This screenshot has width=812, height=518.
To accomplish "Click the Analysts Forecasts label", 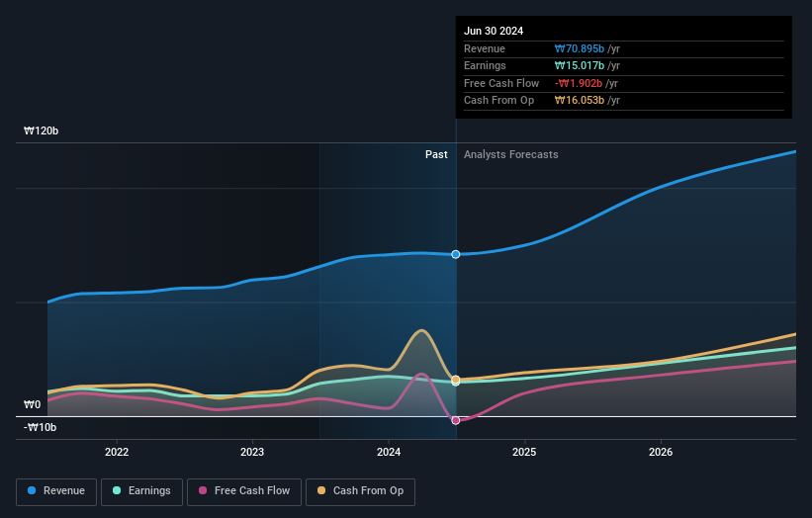I will [x=511, y=155].
